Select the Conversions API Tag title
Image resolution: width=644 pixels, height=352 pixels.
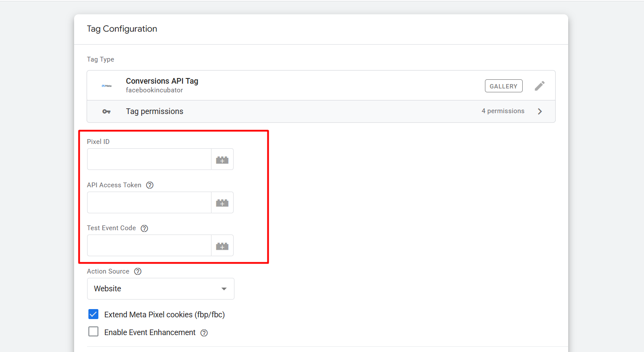click(x=162, y=81)
